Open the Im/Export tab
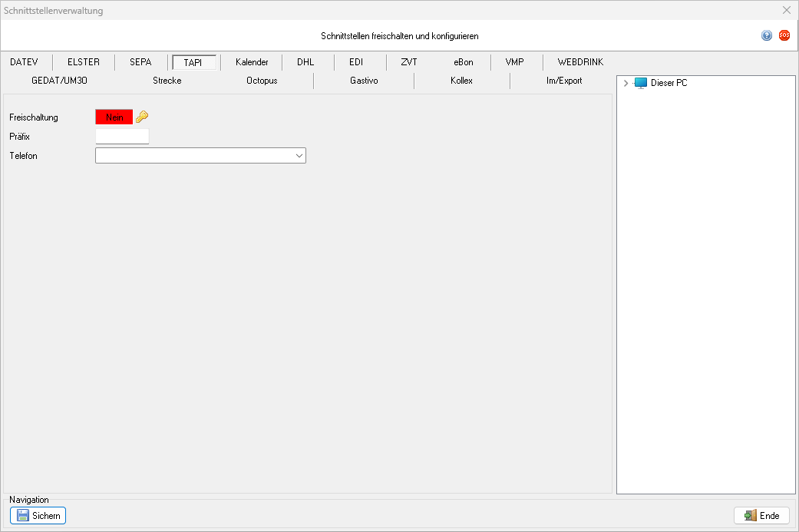The image size is (799, 532). tap(563, 81)
